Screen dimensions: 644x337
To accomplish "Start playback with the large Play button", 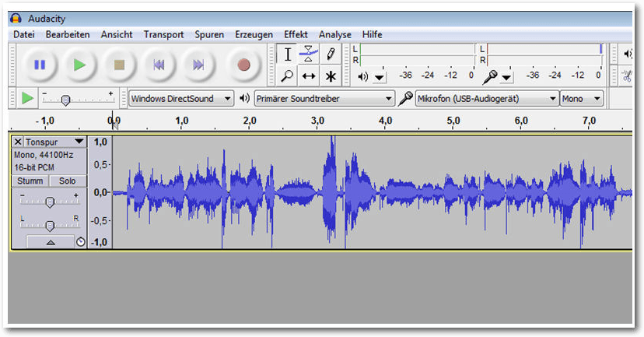I will 79,65.
